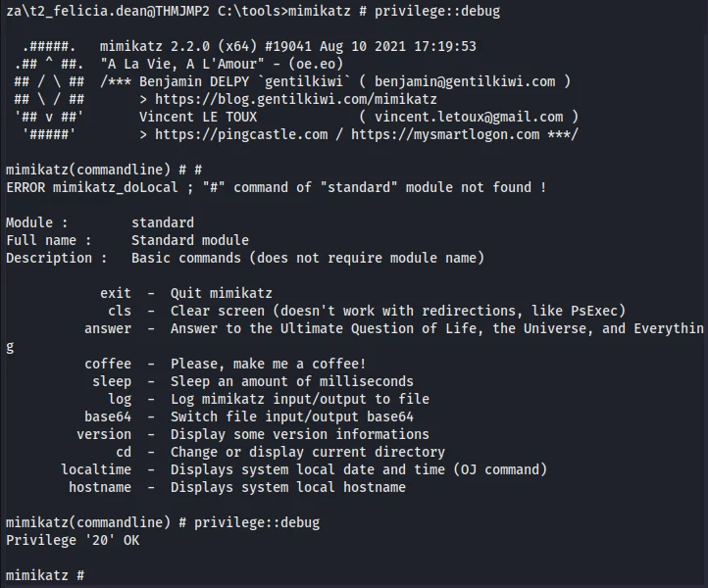Click the 'base64' command entry
The image size is (708, 588).
click(x=108, y=416)
